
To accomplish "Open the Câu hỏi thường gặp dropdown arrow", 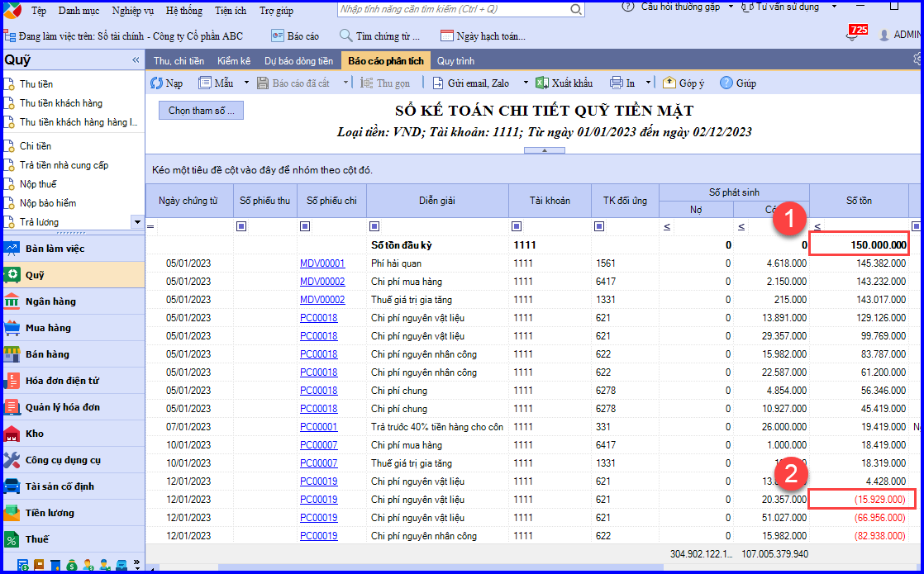I will pos(731,7).
